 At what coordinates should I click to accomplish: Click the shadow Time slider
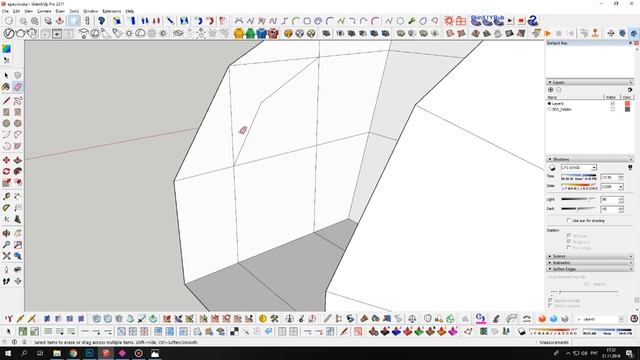coord(578,176)
